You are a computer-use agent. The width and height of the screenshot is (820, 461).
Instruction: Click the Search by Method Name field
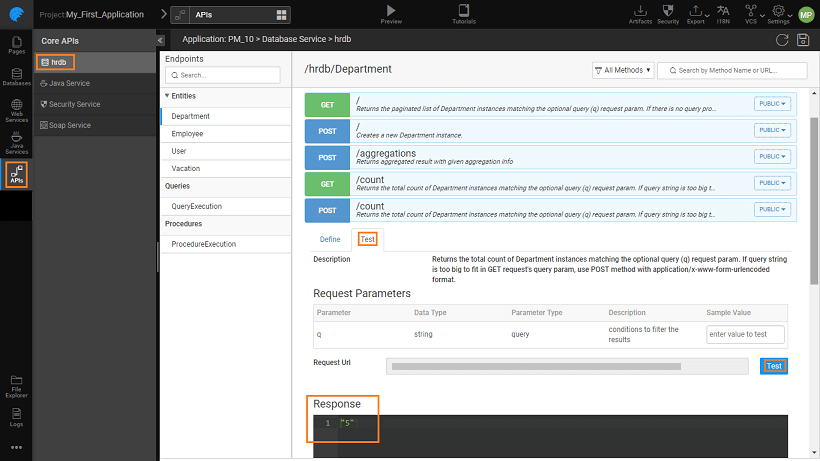tap(732, 70)
